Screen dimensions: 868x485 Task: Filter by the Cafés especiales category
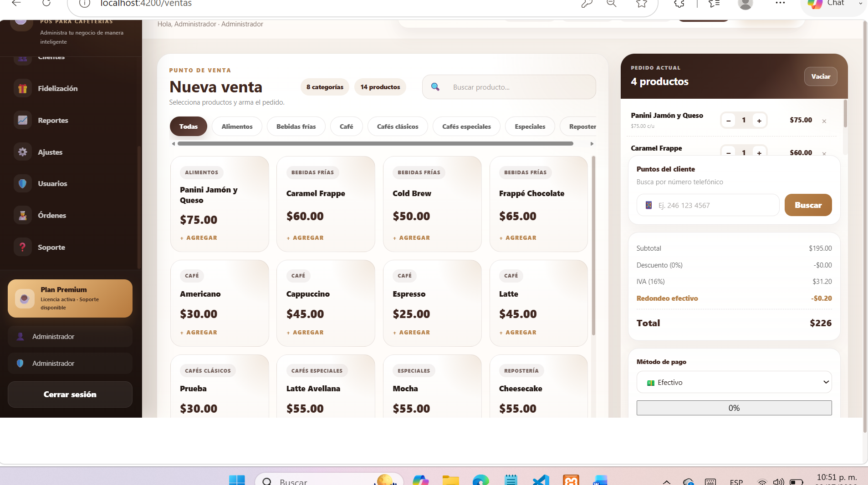(x=466, y=126)
